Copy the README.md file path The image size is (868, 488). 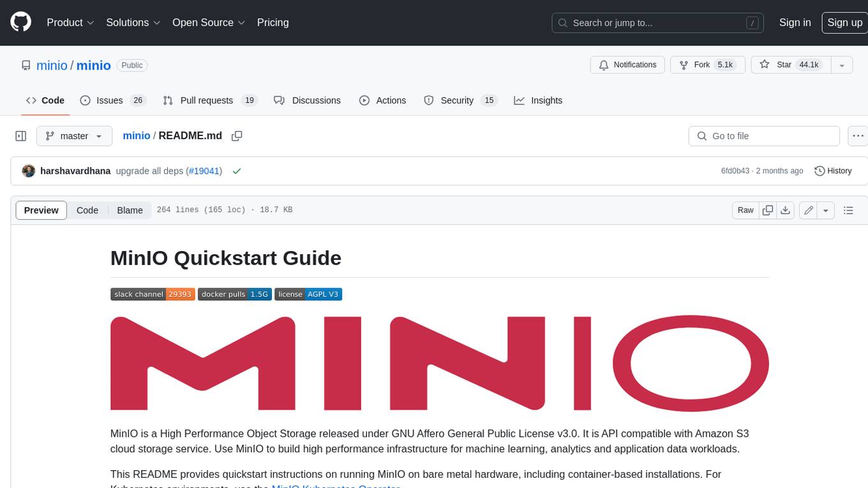[x=237, y=136]
